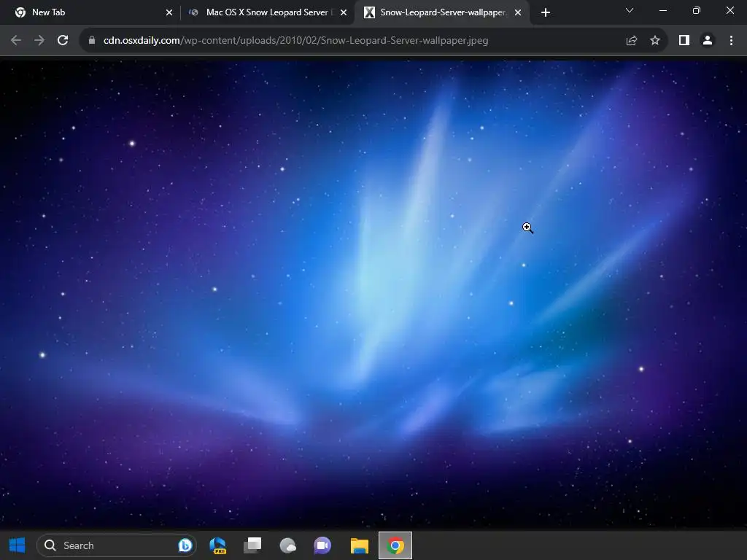Open the Windows Start menu
The image size is (747, 560).
click(x=18, y=545)
